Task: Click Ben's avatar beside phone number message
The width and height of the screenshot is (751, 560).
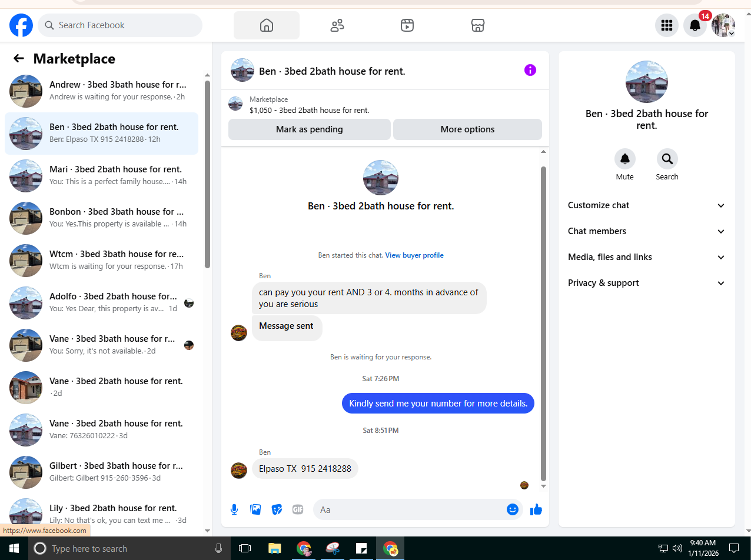Action: [239, 470]
